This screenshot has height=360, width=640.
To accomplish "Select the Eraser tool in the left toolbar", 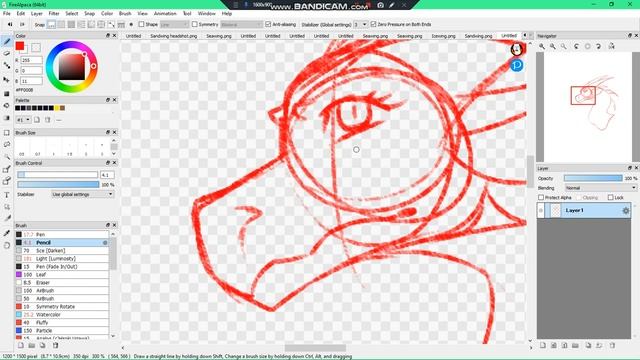I will tap(7, 53).
